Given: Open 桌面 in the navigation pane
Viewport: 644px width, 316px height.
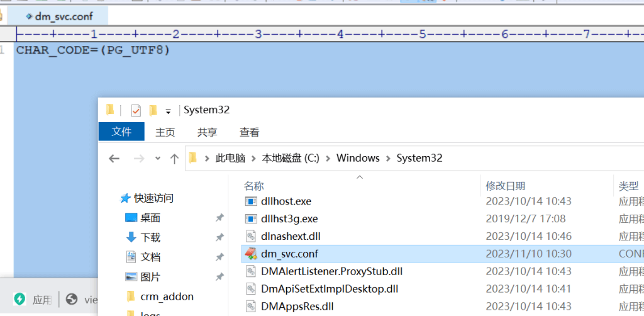Looking at the screenshot, I should (150, 218).
